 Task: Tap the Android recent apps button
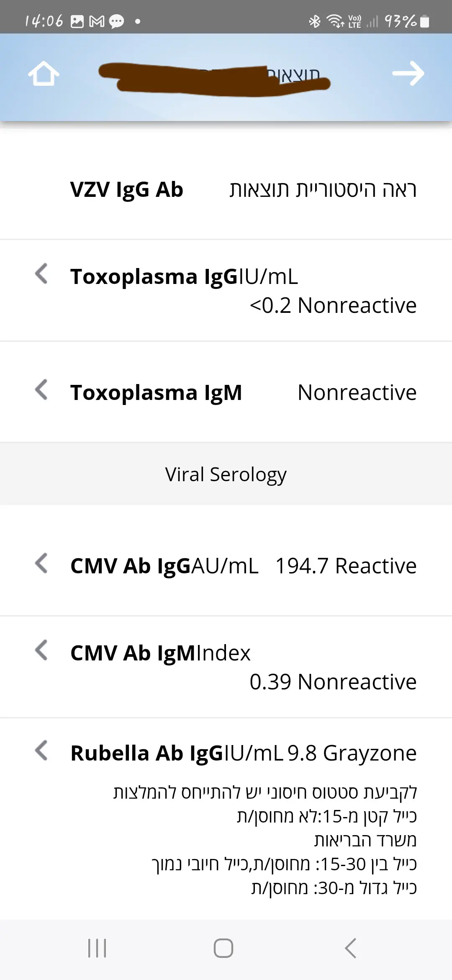[x=97, y=948]
